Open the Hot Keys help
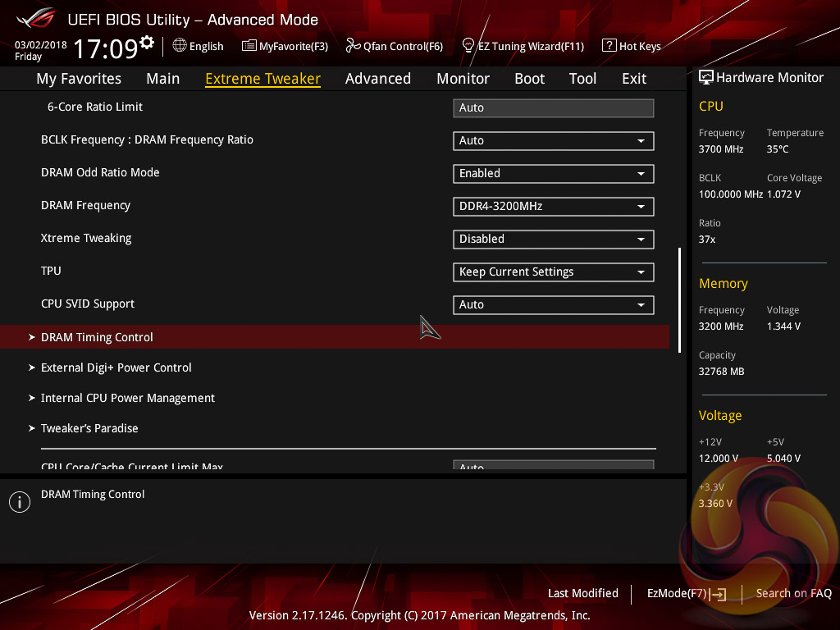The image size is (840, 630). pyautogui.click(x=632, y=46)
